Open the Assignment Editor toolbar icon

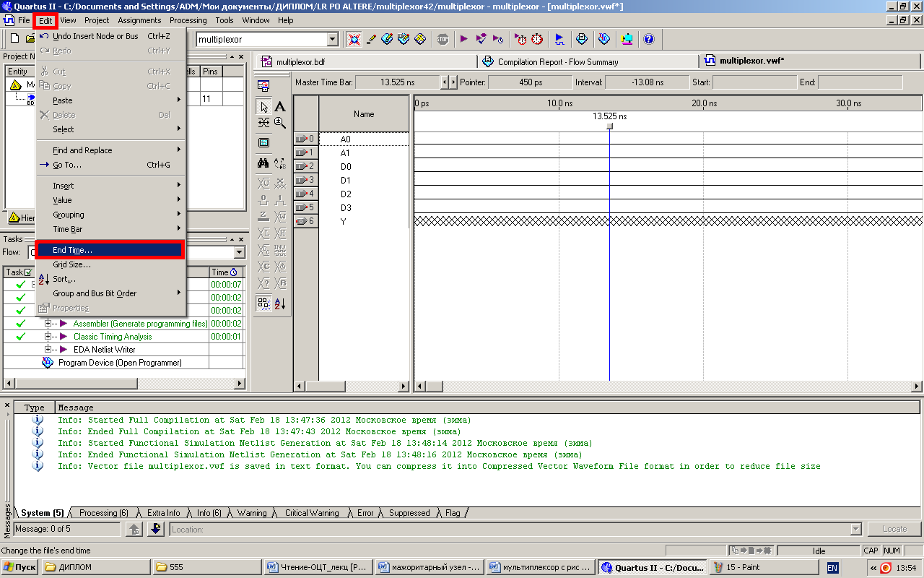[x=387, y=39]
